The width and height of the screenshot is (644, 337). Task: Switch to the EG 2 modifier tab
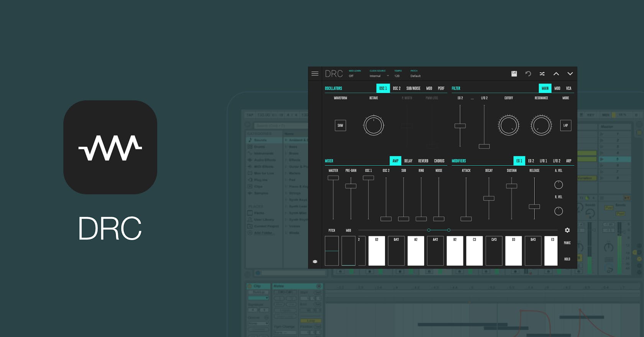531,161
